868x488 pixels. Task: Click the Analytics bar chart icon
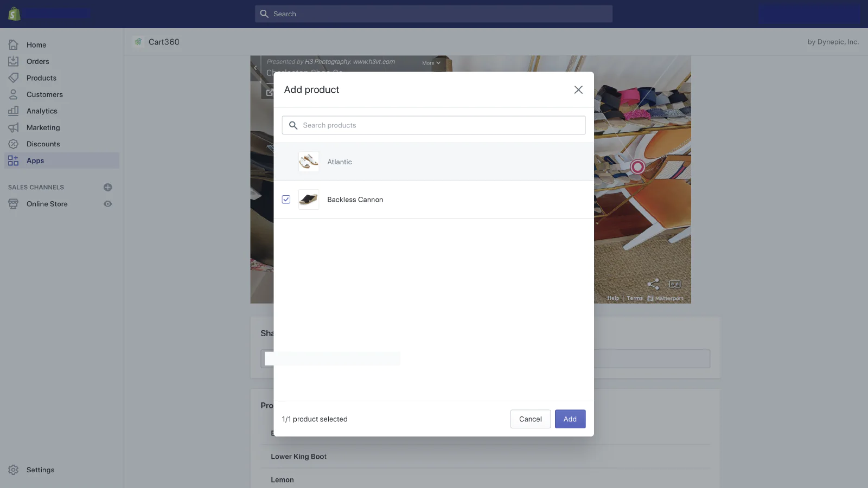(14, 111)
